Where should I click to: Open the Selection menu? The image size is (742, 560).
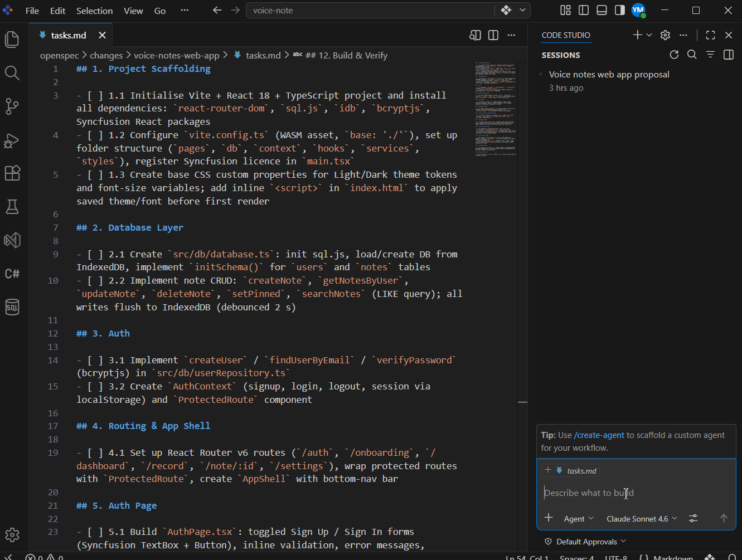(x=94, y=11)
